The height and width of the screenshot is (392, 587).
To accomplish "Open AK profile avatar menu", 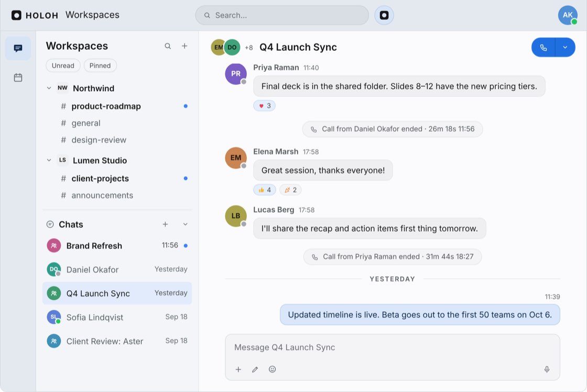I will click(568, 15).
